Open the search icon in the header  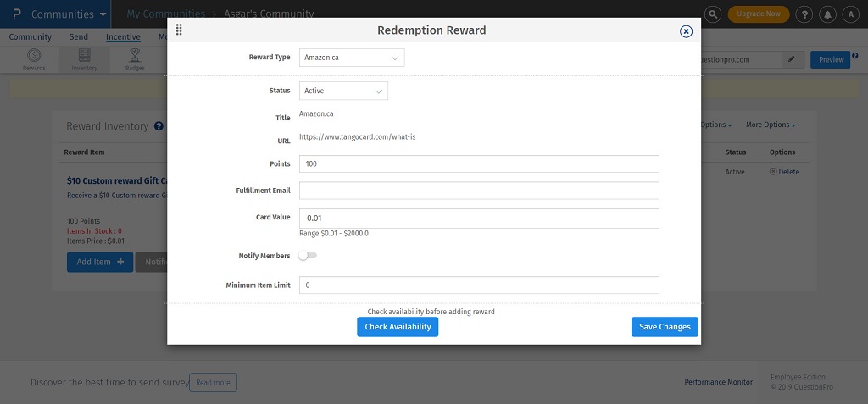tap(713, 14)
